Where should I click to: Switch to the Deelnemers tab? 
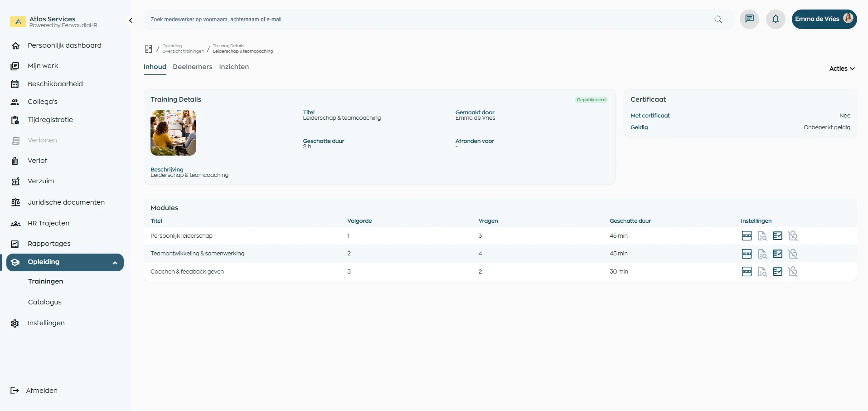(192, 67)
